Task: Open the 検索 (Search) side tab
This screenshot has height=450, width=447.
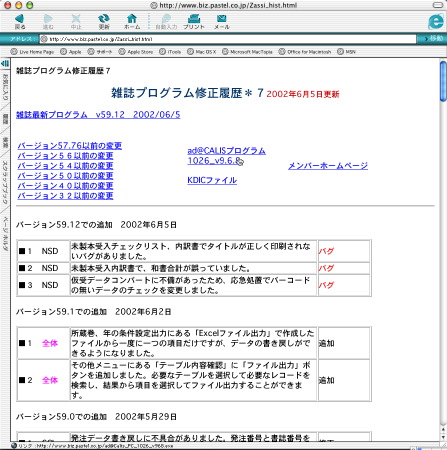Action: tap(5, 143)
